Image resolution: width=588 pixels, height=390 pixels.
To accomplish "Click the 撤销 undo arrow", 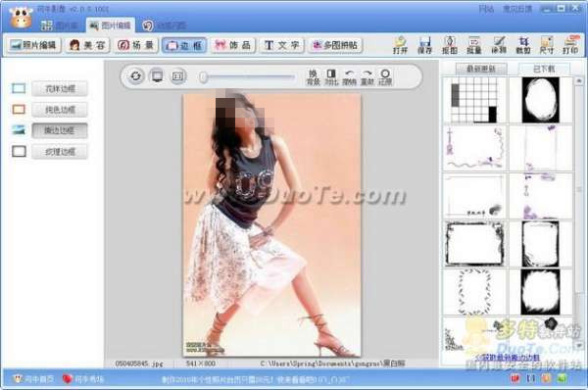I will tap(350, 76).
